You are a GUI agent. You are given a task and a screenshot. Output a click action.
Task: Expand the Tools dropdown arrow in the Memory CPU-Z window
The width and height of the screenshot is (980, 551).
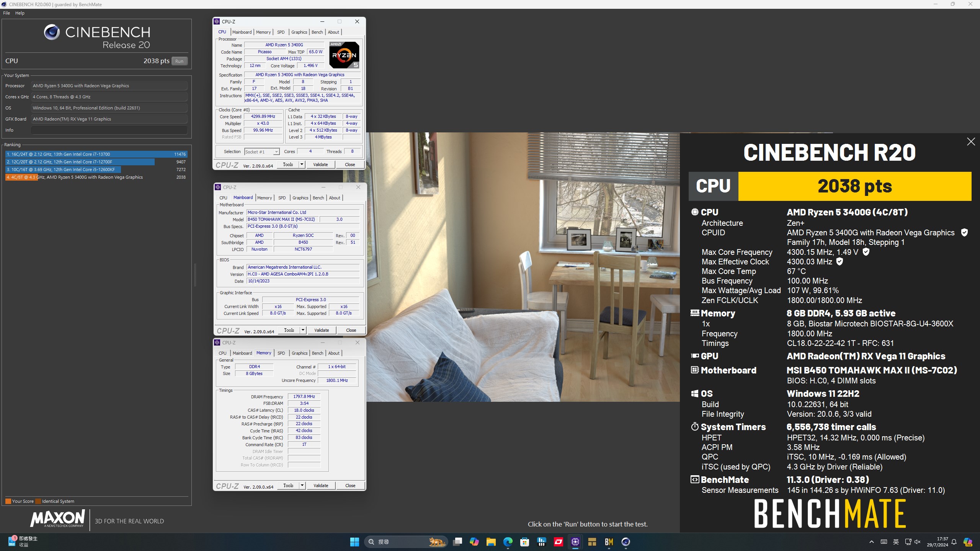click(302, 486)
